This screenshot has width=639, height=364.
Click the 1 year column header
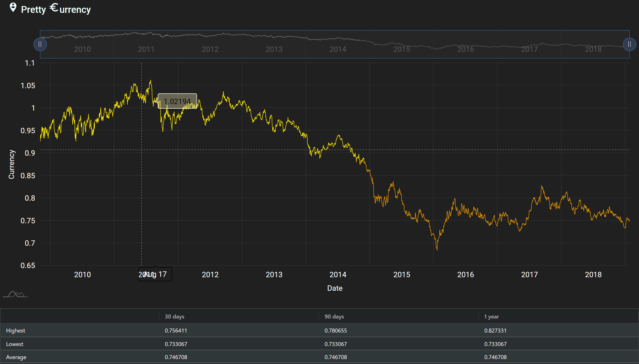pyautogui.click(x=491, y=316)
